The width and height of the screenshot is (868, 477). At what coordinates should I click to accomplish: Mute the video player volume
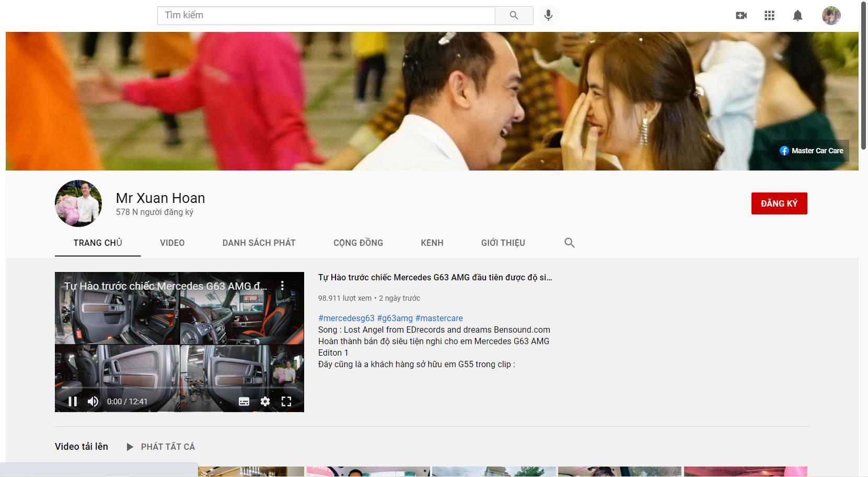(x=93, y=401)
